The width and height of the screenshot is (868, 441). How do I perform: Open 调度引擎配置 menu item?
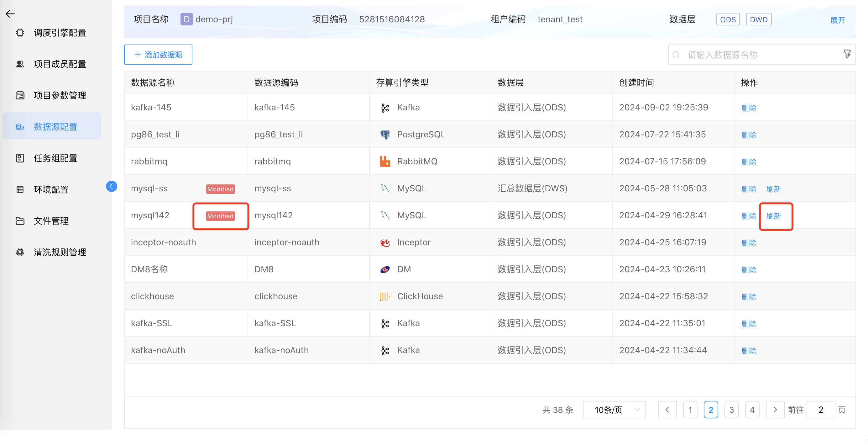pos(60,33)
